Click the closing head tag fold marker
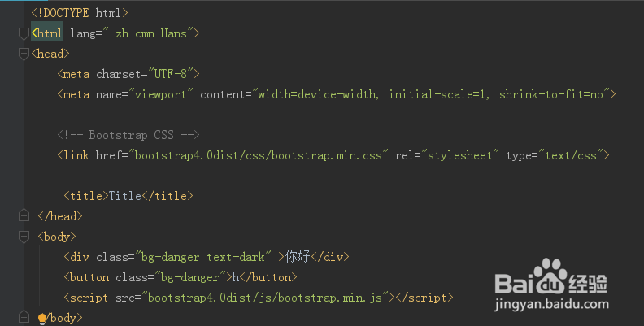 pyautogui.click(x=24, y=216)
